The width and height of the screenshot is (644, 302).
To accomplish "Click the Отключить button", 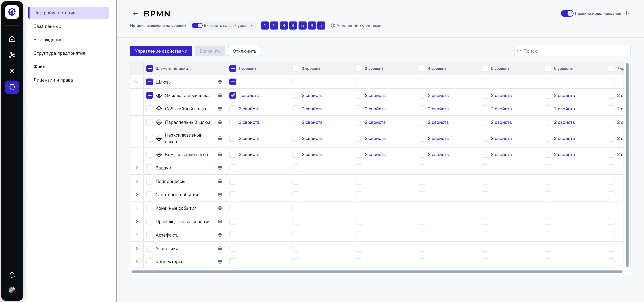I will point(244,51).
